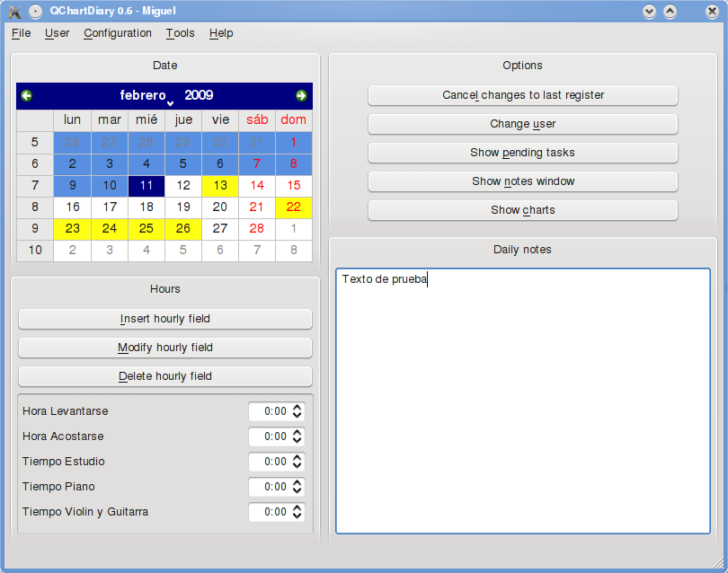Screen dimensions: 728x573
Task: Go to next month with the right arrow
Action: [x=301, y=95]
